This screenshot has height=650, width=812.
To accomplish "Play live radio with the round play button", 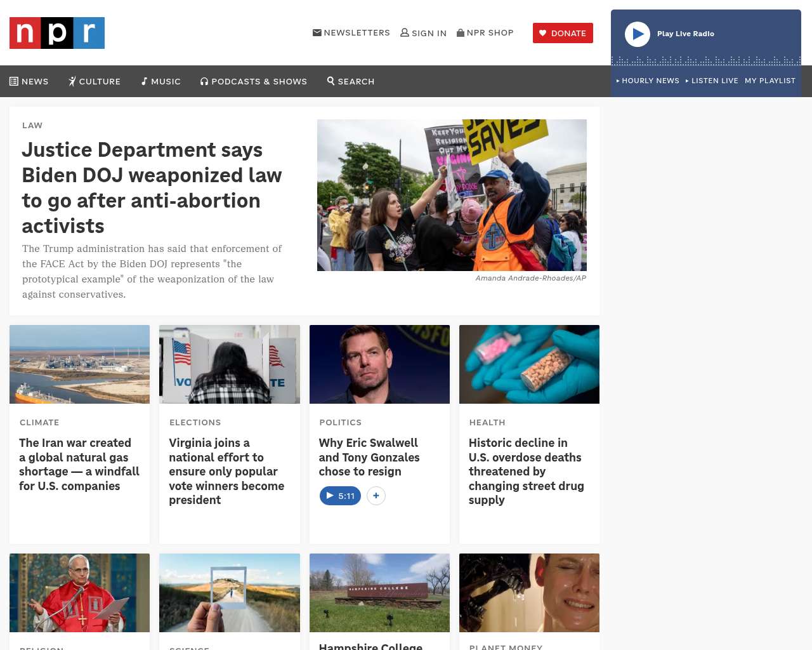I will click(x=638, y=34).
